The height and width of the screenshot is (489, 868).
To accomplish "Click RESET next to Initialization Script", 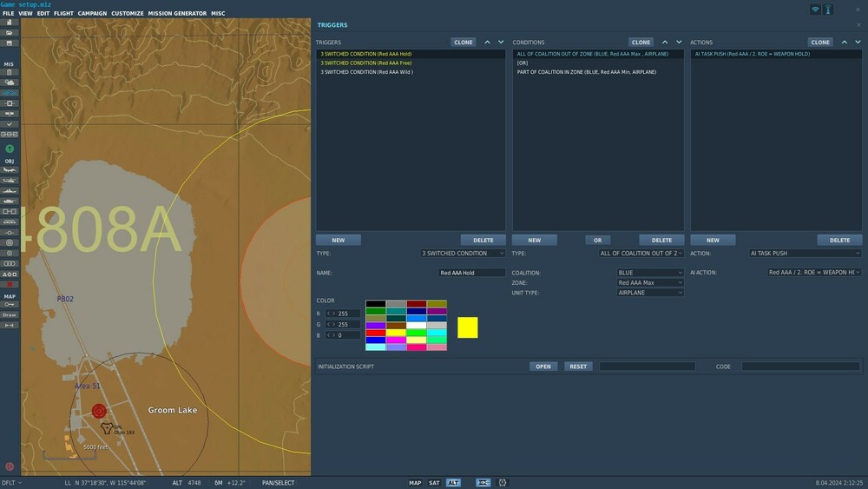I will 578,367.
